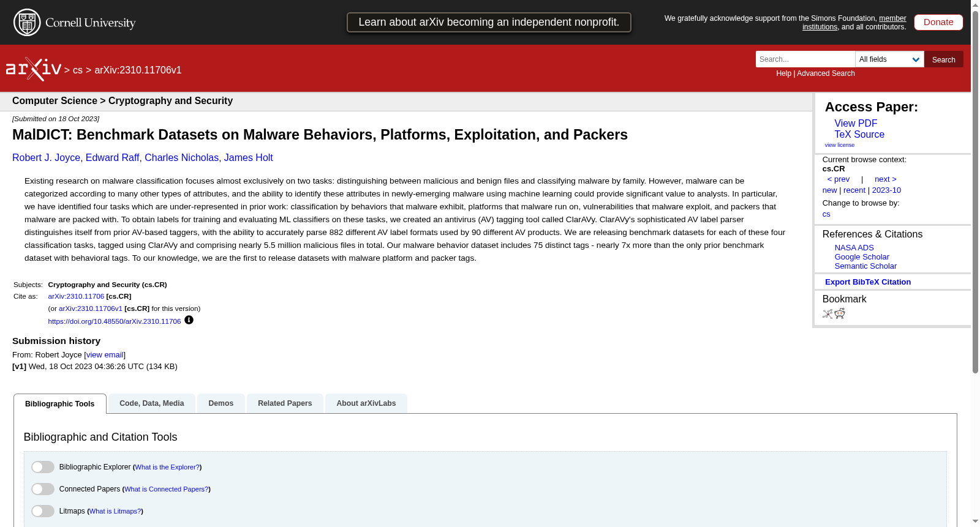Switch to Code, Data, Media tab
The image size is (980, 527).
coord(152,403)
